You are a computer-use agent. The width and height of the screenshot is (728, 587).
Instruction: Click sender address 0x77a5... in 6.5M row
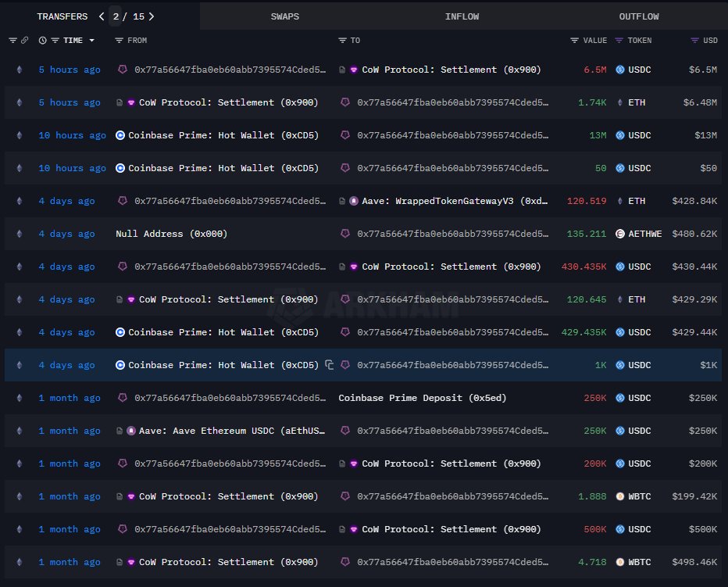coord(230,70)
